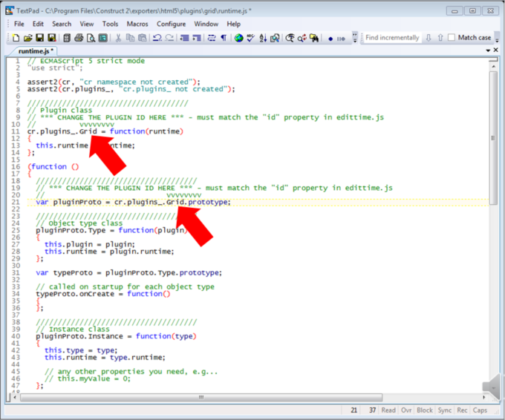Print the document using printer icon
The height and width of the screenshot is (420, 505).
pos(79,38)
